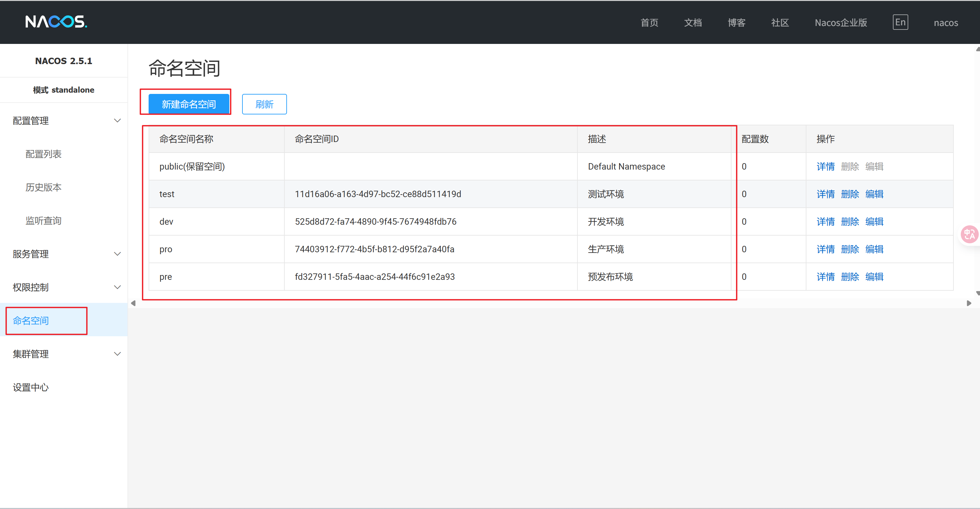980x509 pixels.
Task: Click the test namespace ID cell
Action: (x=431, y=194)
